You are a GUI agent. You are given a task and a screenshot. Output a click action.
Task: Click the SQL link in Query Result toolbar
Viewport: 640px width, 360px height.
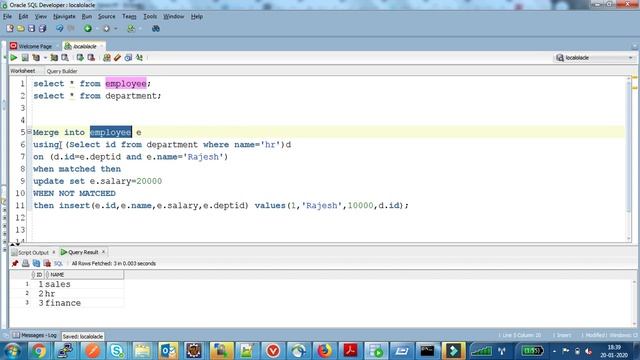point(58,264)
